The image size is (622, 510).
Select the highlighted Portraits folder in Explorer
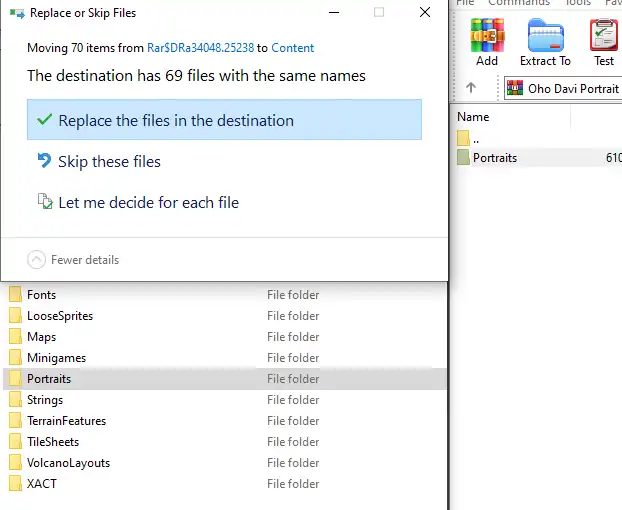(49, 379)
